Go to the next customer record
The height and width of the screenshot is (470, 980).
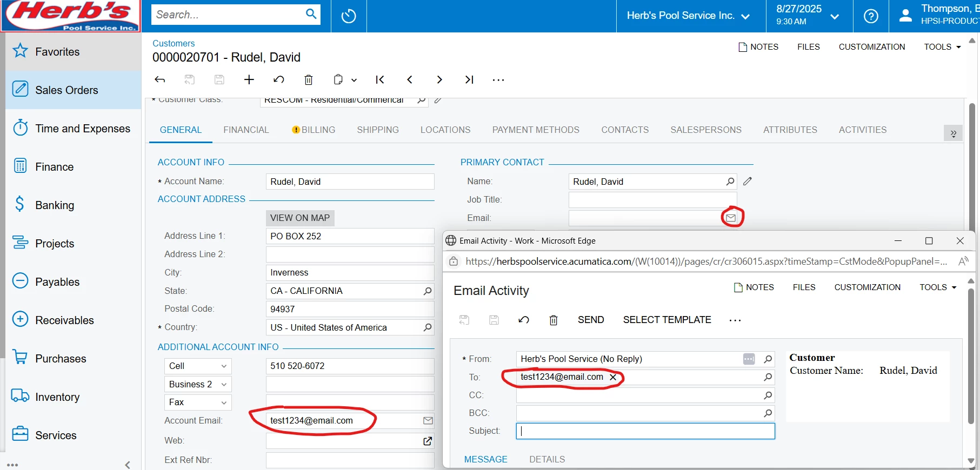(439, 80)
